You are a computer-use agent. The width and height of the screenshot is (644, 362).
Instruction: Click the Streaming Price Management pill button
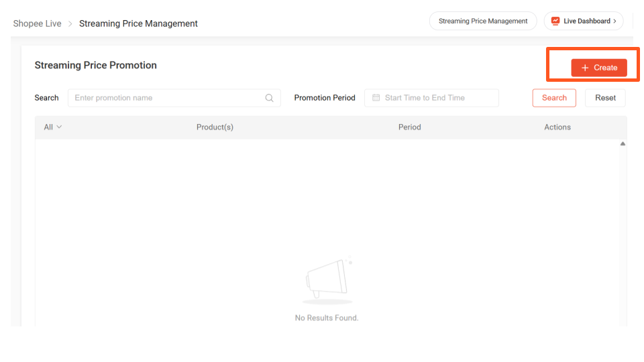point(483,21)
